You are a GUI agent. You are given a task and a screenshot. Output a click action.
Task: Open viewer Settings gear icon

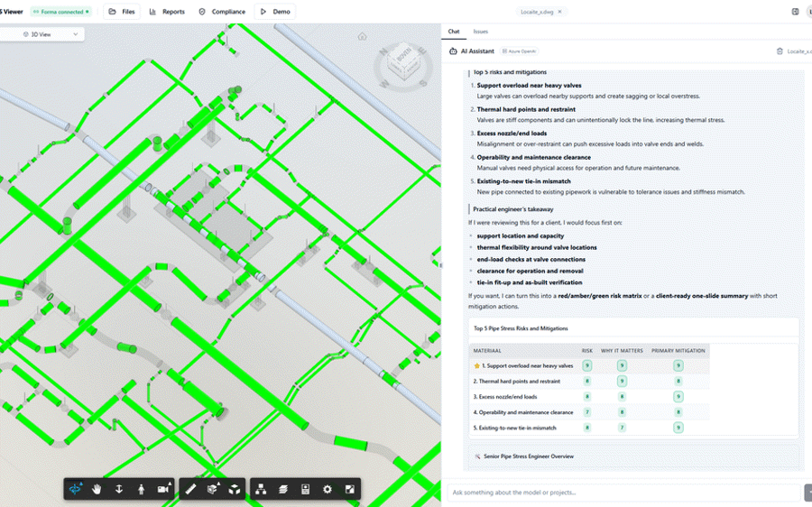pyautogui.click(x=328, y=489)
